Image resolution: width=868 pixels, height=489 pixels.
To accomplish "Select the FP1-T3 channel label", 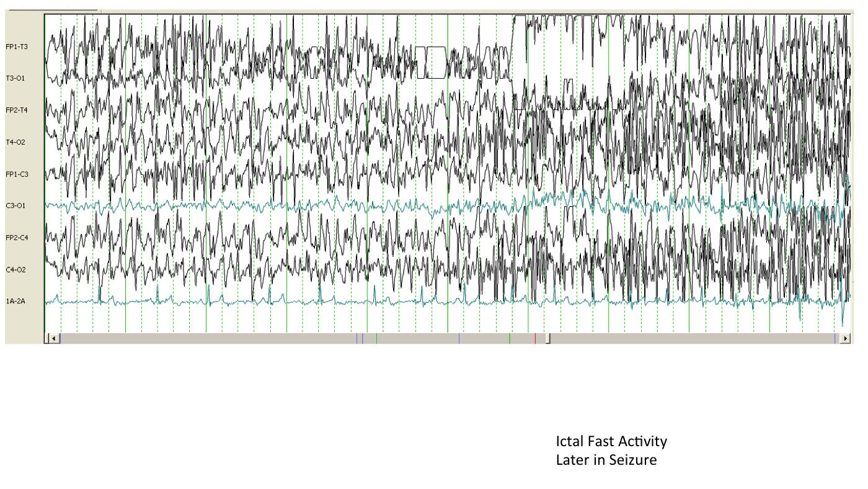I will point(17,47).
